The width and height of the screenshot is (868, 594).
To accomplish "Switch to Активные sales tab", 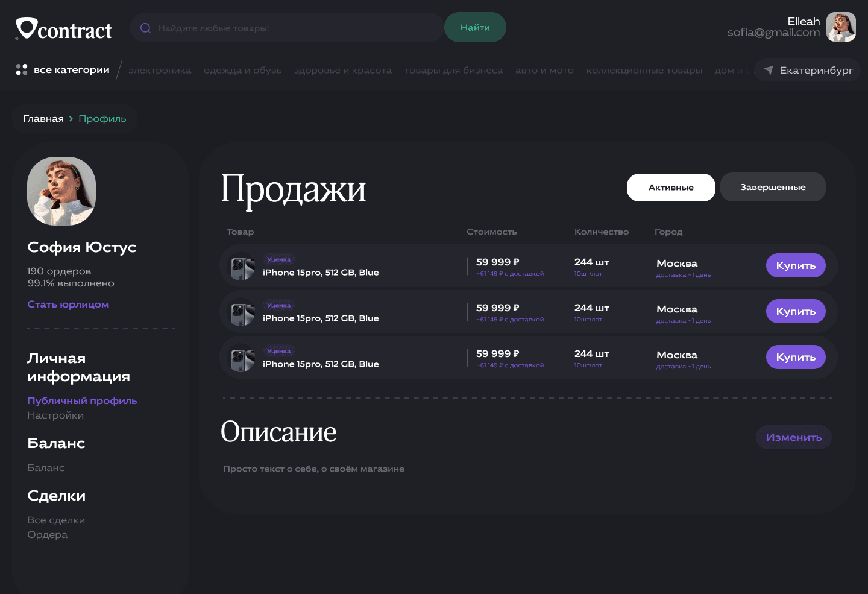I will point(671,188).
